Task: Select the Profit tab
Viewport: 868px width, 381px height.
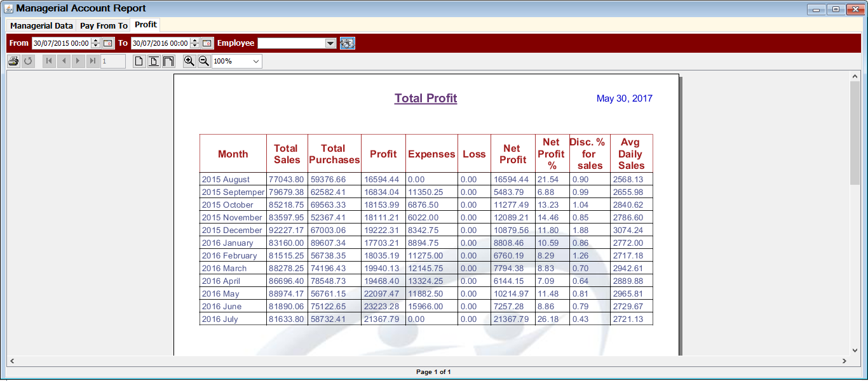Action: 146,25
